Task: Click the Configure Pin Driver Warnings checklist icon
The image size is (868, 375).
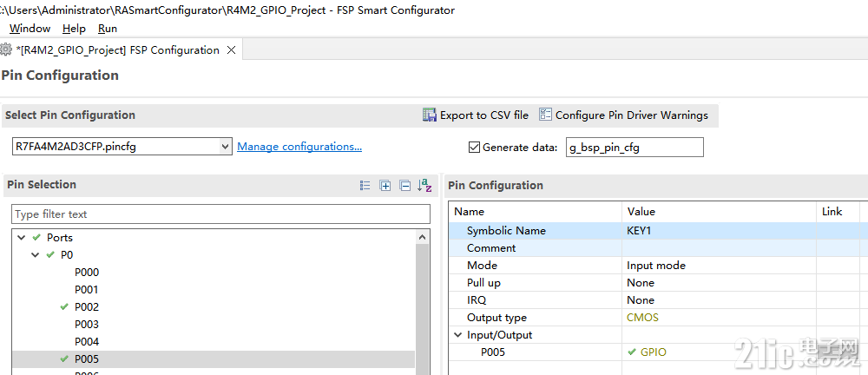Action: click(x=545, y=115)
